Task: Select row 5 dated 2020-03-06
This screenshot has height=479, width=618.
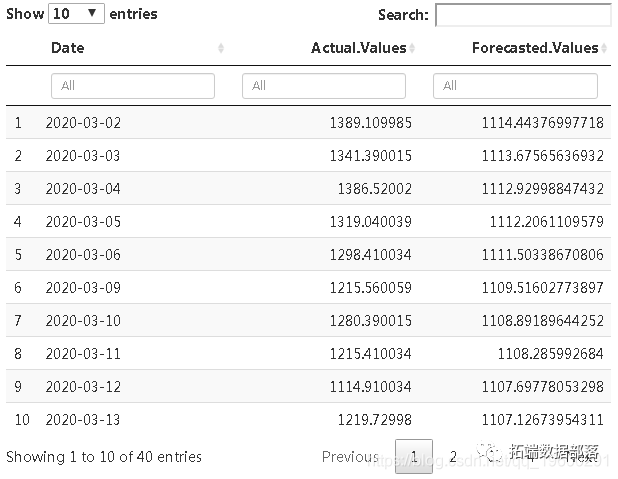Action: coord(309,254)
